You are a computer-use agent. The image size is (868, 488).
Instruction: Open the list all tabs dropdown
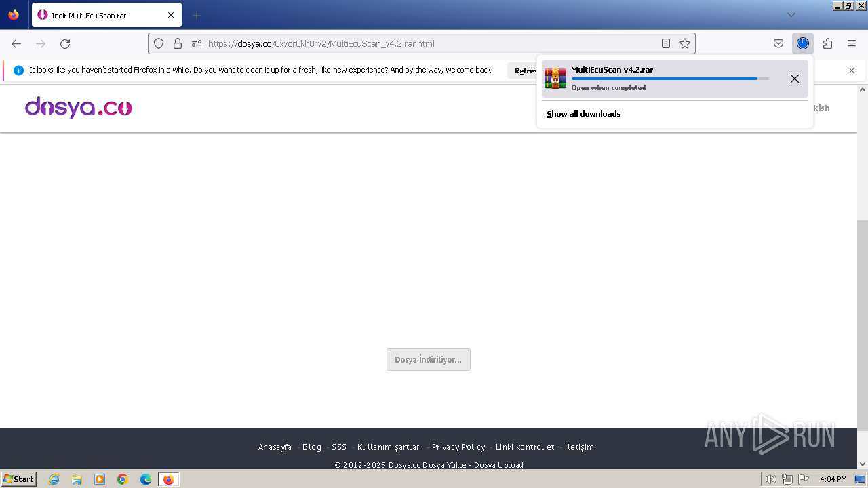click(791, 15)
